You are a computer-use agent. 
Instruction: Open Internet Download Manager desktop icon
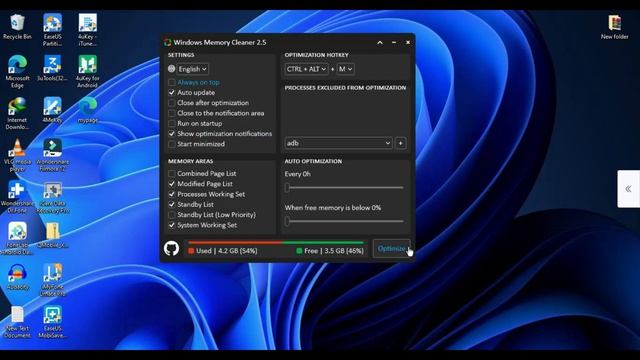[17, 113]
